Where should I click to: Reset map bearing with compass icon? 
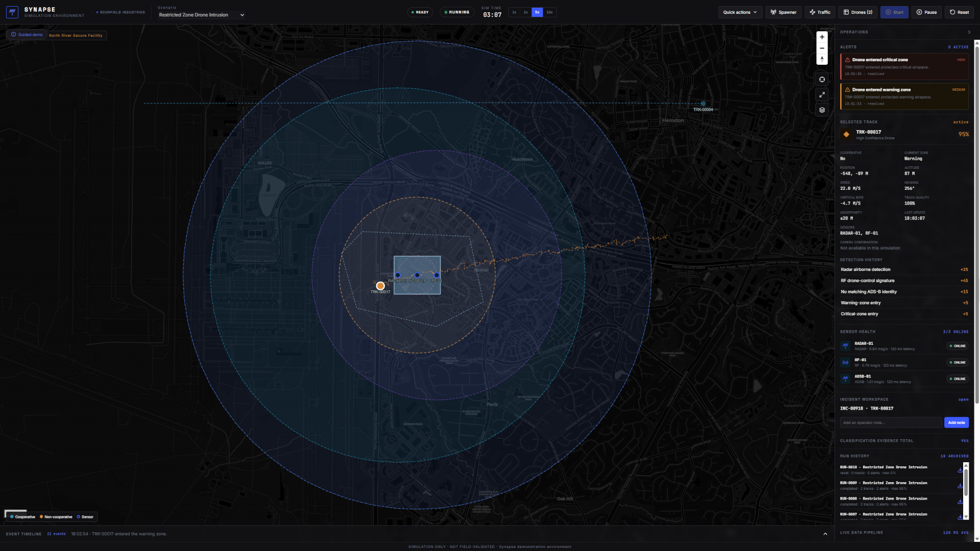click(822, 59)
